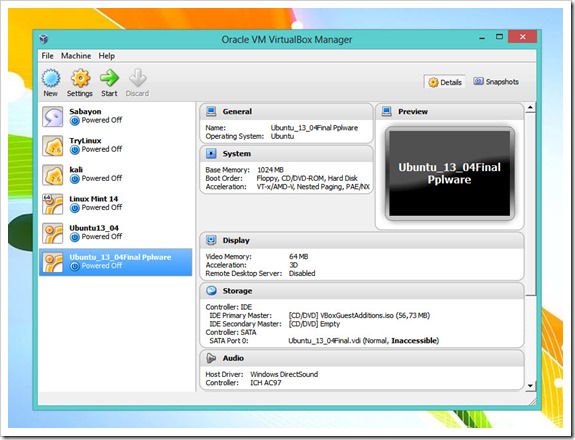Viewport: 575px width, 440px height.
Task: Click the General section monitor icon
Action: tap(211, 111)
